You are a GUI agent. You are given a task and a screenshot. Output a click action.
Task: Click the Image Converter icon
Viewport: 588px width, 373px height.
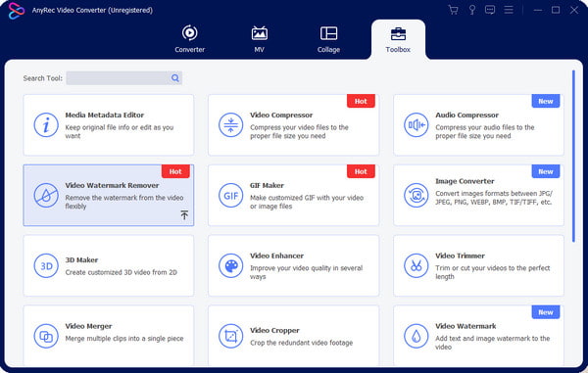pos(416,195)
